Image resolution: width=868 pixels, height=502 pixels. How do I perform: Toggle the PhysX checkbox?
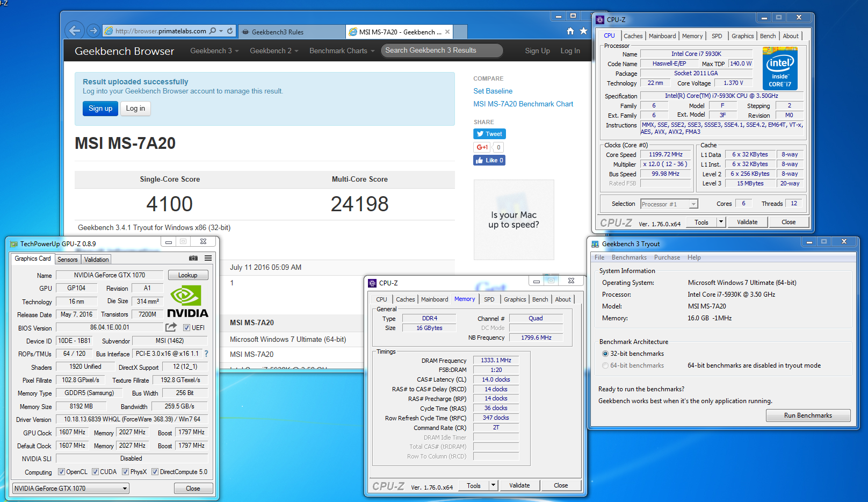click(x=125, y=472)
